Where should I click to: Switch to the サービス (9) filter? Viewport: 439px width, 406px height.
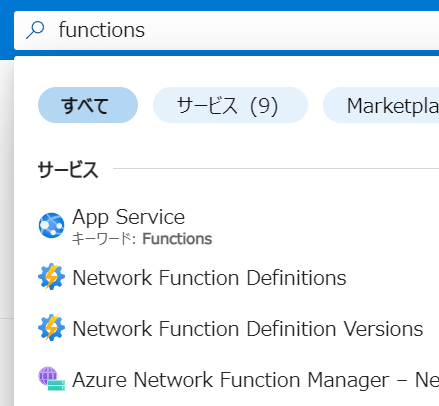[x=230, y=105]
